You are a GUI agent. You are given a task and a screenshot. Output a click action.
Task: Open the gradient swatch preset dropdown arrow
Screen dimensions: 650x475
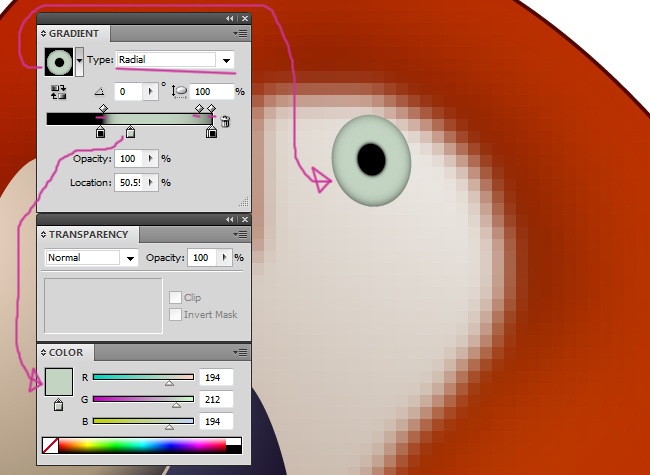80,61
